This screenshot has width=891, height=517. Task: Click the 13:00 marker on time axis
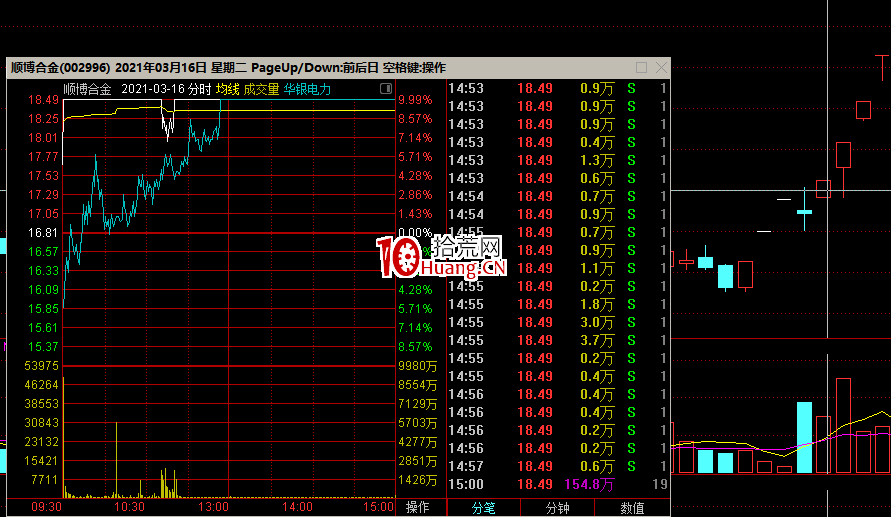pyautogui.click(x=215, y=508)
